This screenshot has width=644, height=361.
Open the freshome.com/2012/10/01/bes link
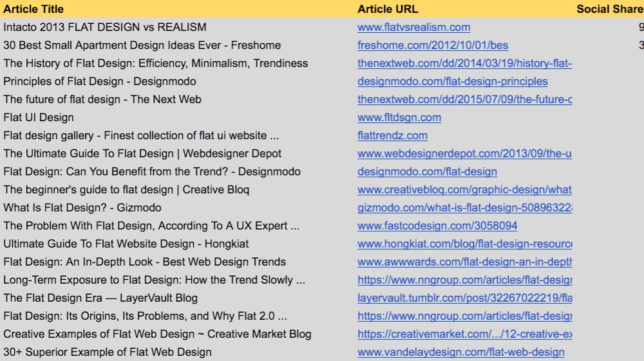433,46
